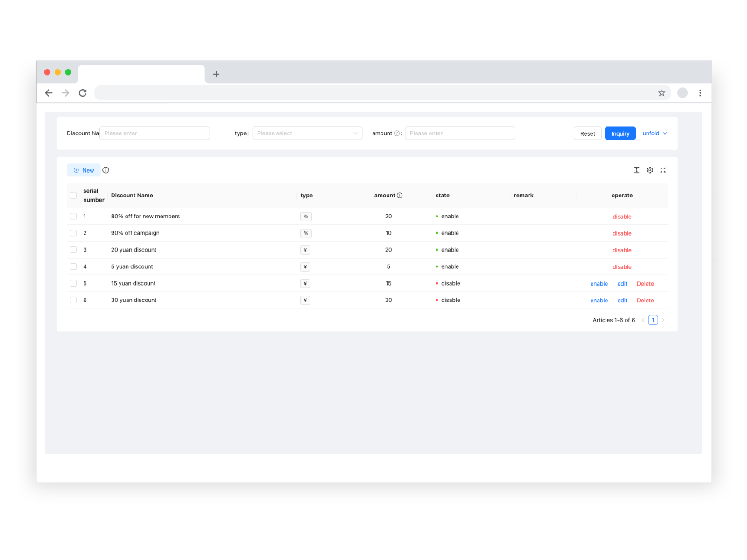Click info icon in amount column header

point(400,196)
